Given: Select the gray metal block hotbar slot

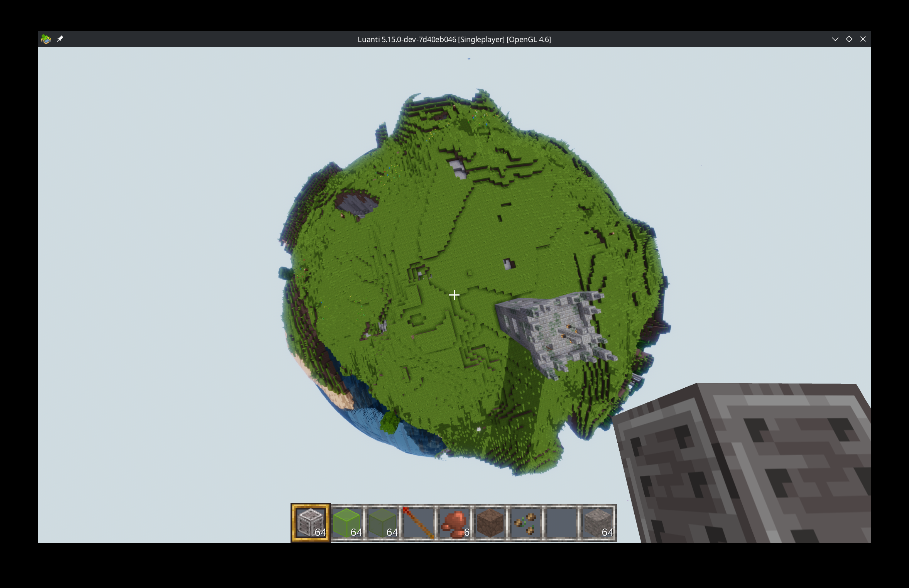Looking at the screenshot, I should tap(311, 522).
